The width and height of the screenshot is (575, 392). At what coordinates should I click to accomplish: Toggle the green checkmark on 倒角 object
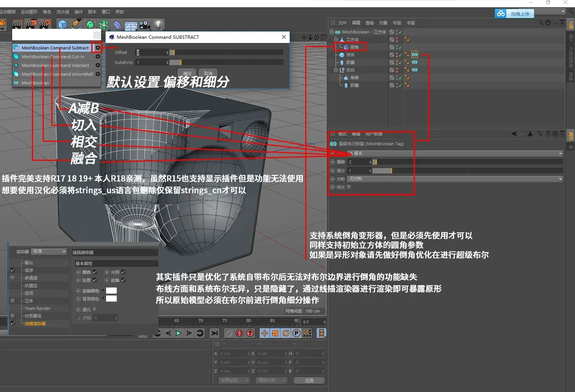coord(401,47)
